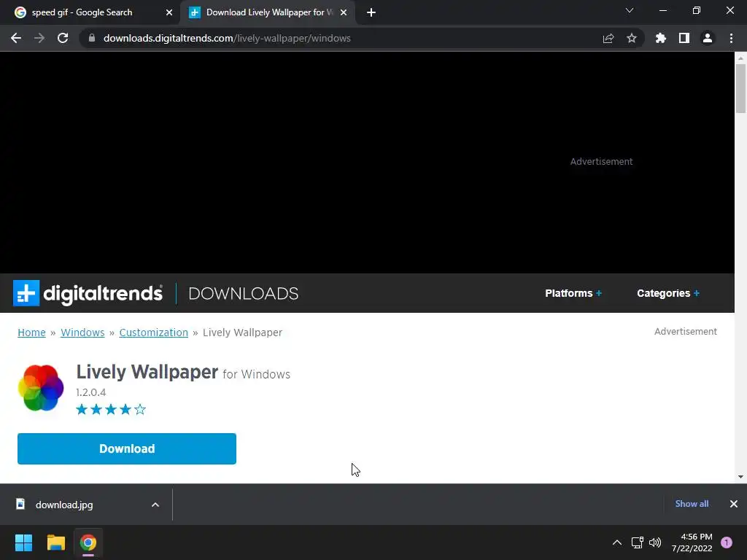Viewport: 747px width, 560px height.
Task: Bookmark this page with star icon
Action: tap(632, 38)
